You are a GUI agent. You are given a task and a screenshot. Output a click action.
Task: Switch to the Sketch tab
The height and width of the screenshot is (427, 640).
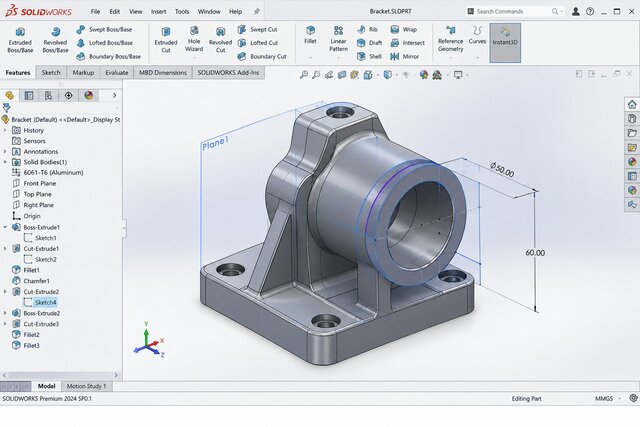point(51,72)
